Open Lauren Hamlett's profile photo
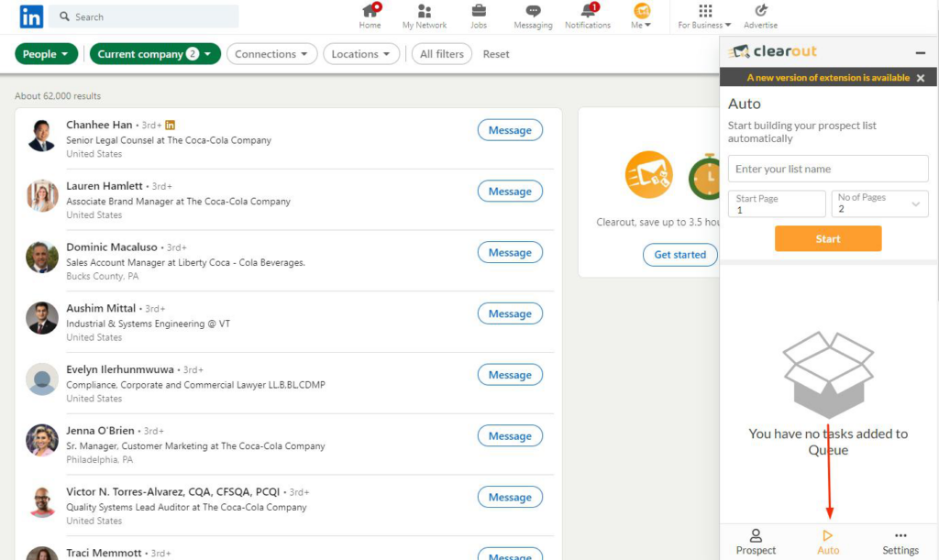The image size is (939, 560). [42, 195]
